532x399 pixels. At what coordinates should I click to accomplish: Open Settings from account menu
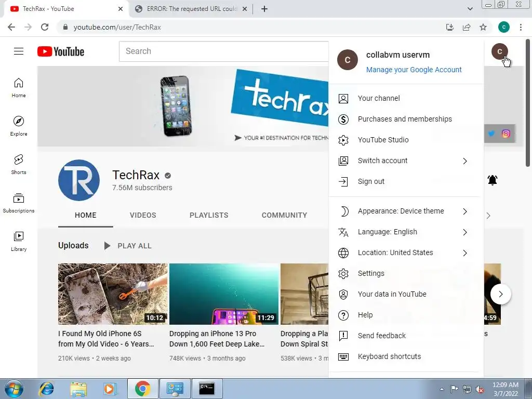[406, 273]
